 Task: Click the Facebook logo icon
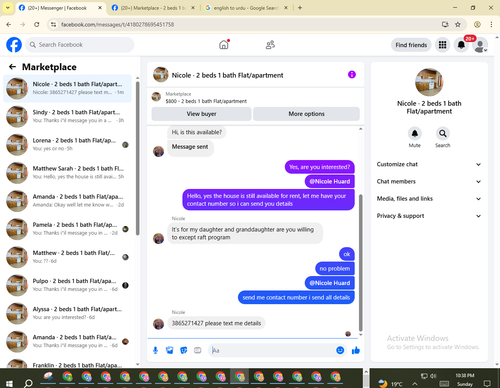click(x=14, y=45)
